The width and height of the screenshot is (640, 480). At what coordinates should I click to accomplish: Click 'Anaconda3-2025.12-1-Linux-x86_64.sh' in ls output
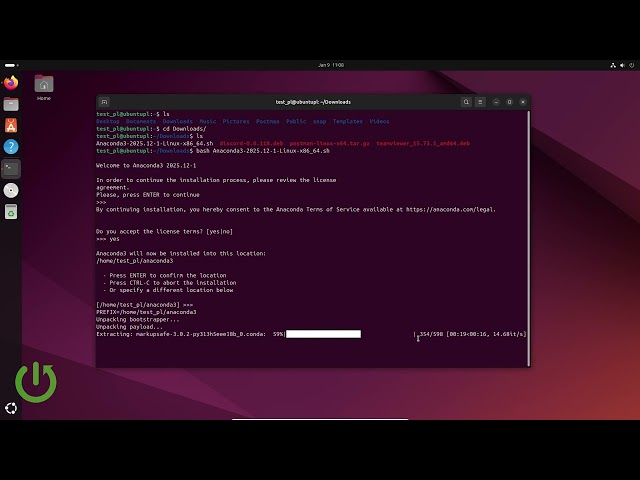point(154,143)
